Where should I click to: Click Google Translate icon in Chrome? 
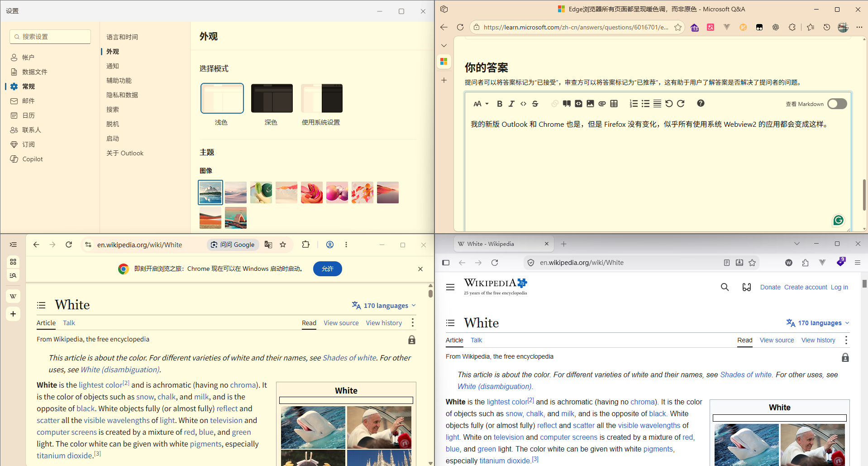pyautogui.click(x=268, y=245)
